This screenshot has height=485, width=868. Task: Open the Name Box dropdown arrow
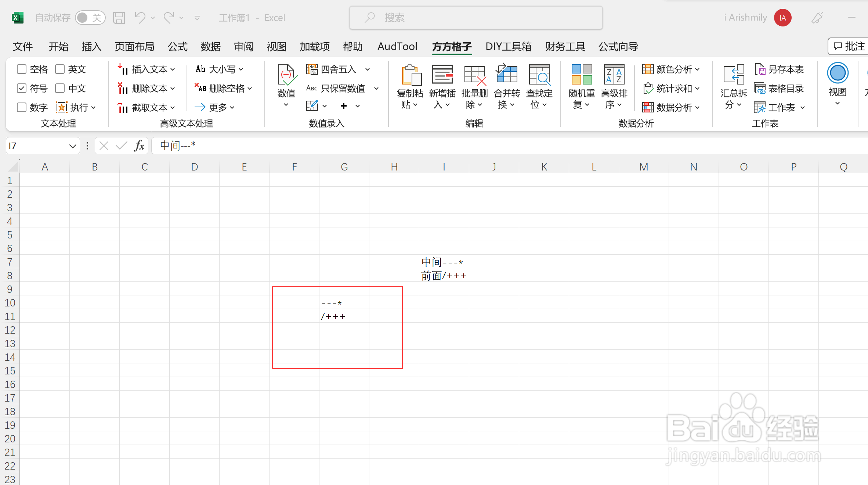(72, 146)
